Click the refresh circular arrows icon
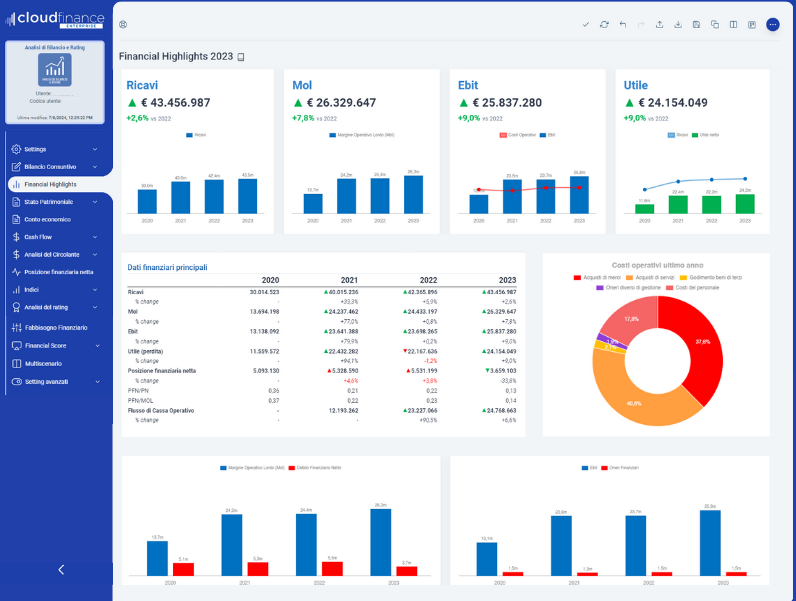Viewport: 796px width, 601px height. click(604, 24)
